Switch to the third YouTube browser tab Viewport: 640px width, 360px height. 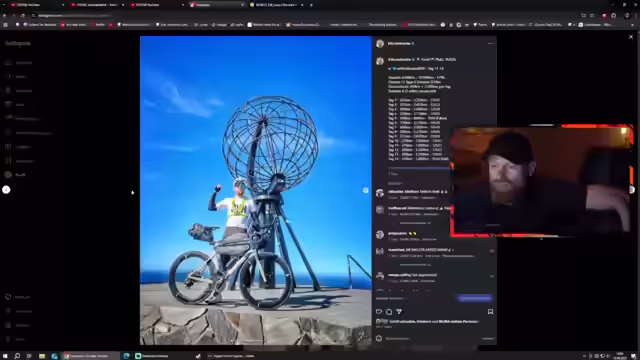click(156, 5)
